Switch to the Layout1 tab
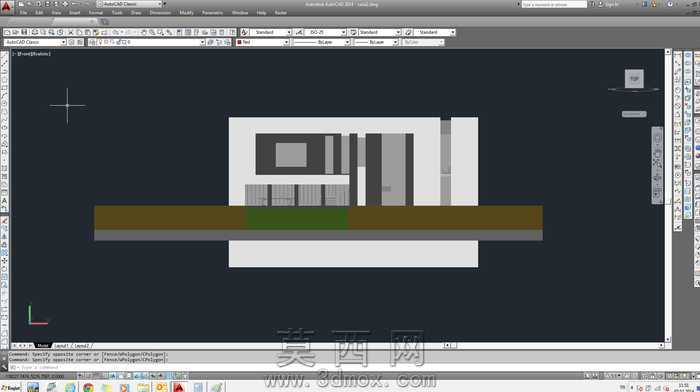 62,346
